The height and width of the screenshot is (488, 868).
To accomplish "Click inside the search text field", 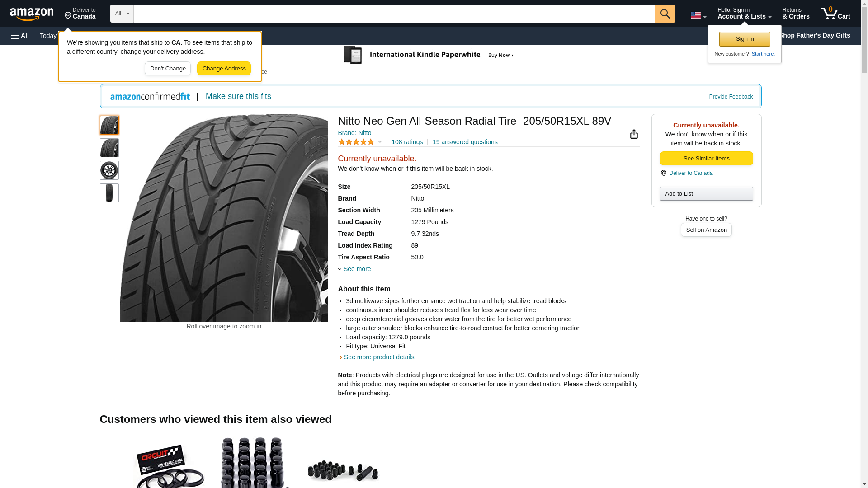I will tap(393, 14).
